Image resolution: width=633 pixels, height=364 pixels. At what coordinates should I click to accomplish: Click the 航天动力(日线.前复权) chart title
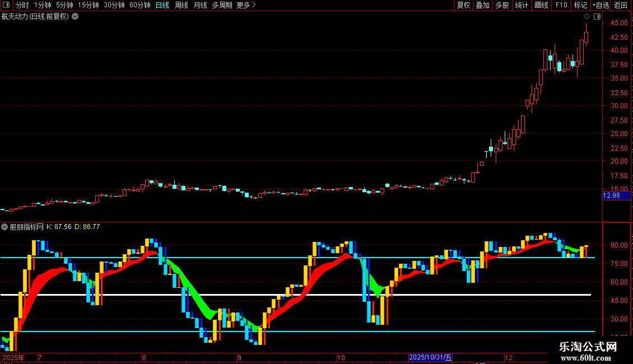click(x=35, y=17)
